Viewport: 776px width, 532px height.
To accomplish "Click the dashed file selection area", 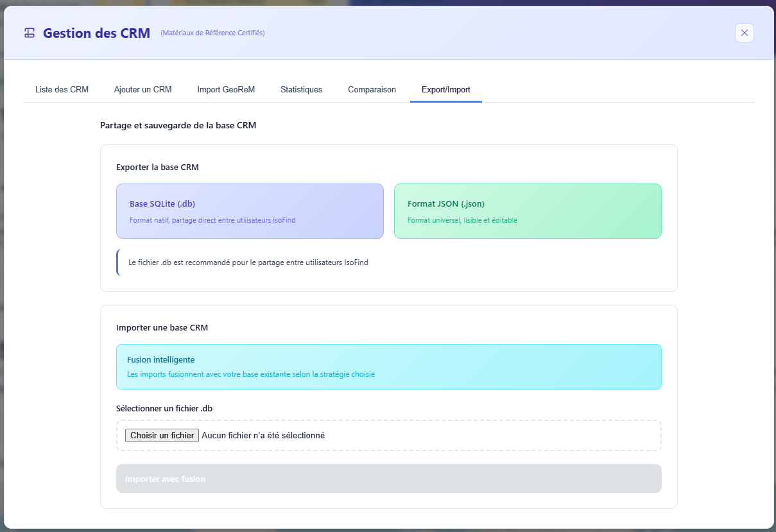I will coord(388,435).
